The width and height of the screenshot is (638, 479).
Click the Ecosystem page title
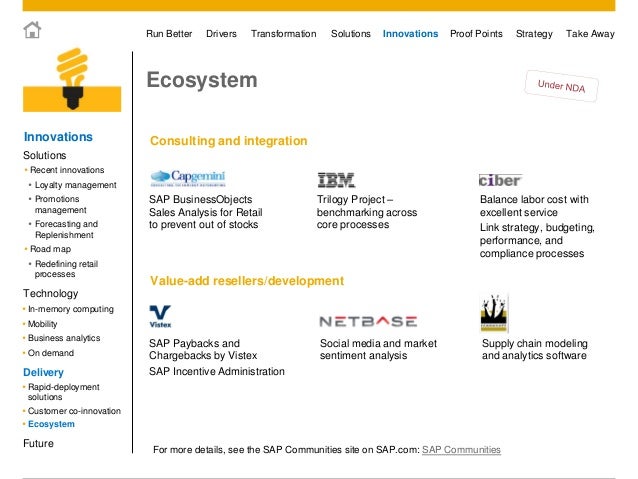202,80
